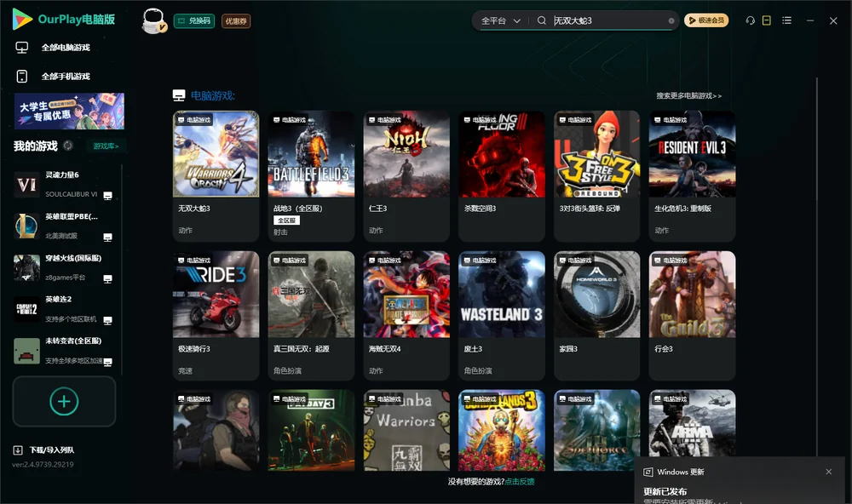Open the 大学生专属优惠 promo banner
Viewport: 852px width, 504px height.
(69, 112)
